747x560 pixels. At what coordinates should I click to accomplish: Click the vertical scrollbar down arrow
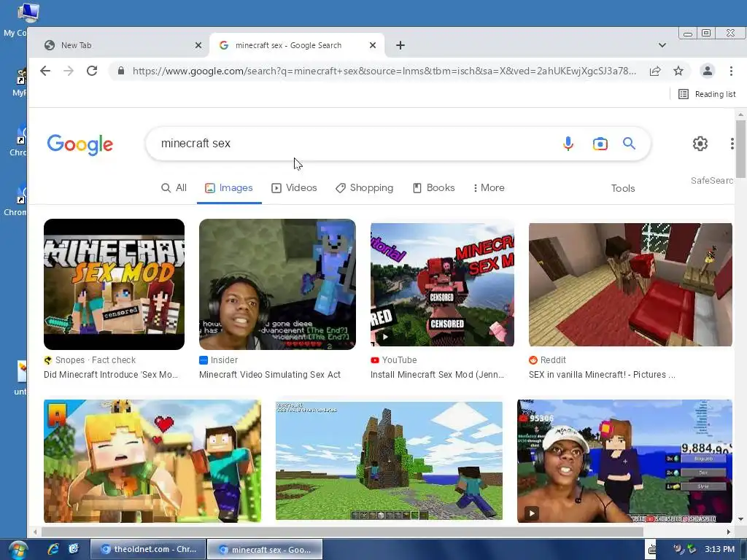[740, 519]
